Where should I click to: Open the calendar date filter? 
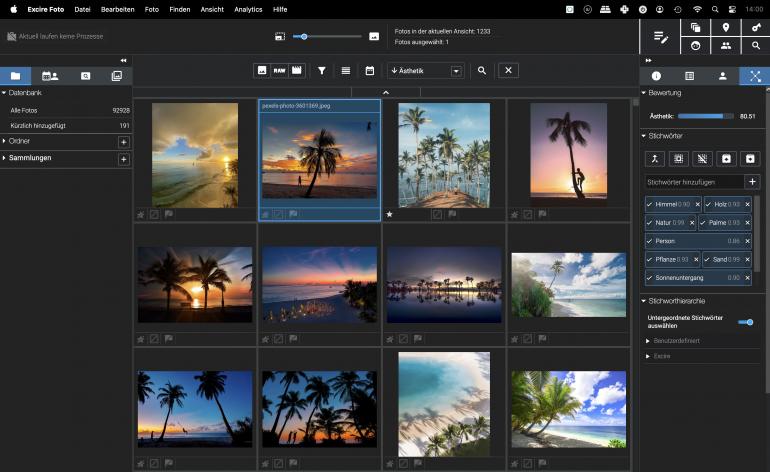[370, 71]
